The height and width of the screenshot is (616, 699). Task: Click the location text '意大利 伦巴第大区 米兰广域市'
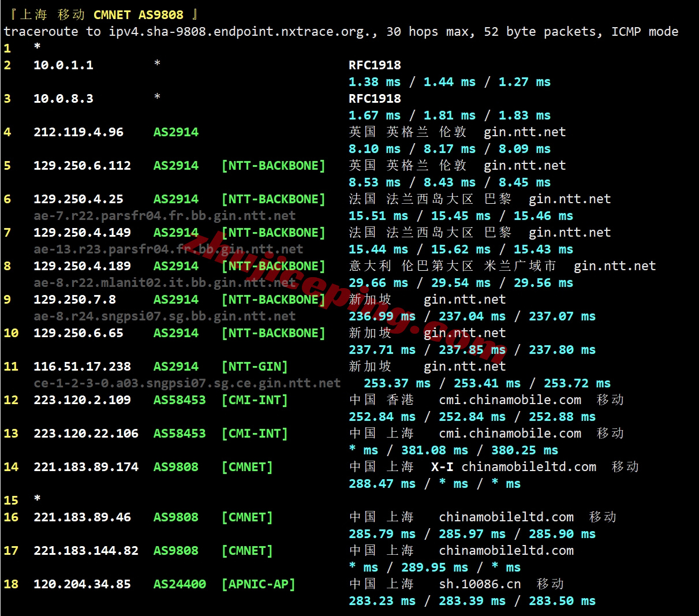[453, 266]
